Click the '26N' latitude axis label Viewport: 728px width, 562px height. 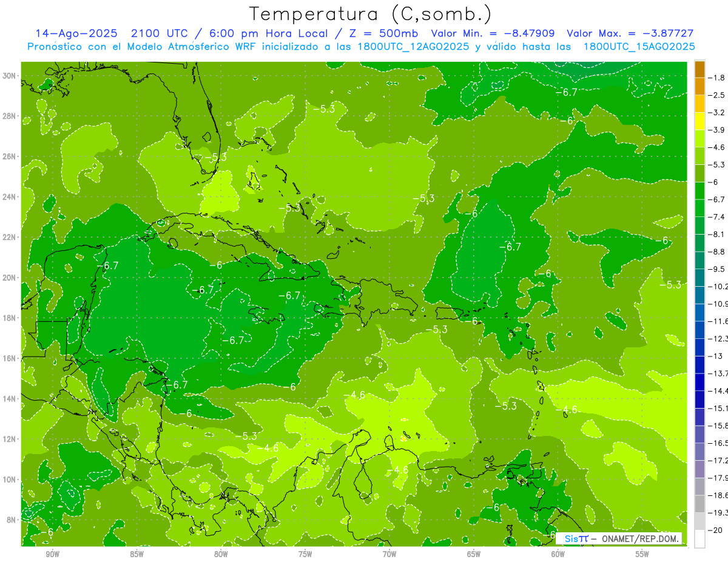coord(10,156)
